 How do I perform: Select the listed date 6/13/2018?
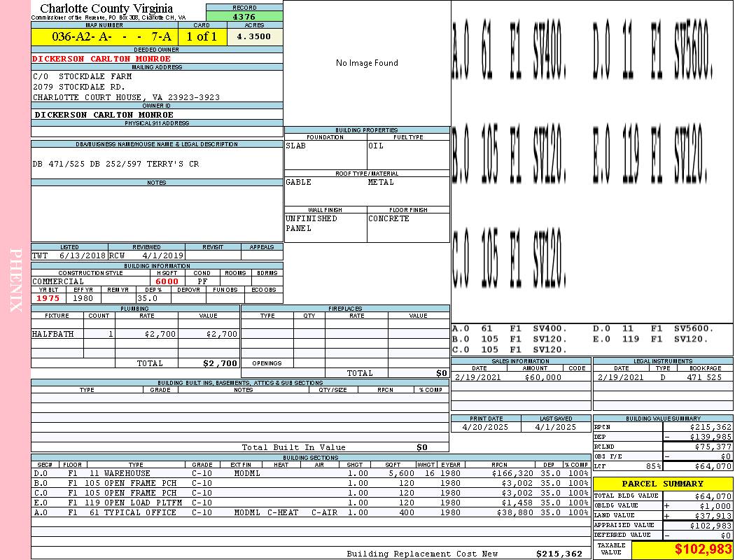pos(83,256)
